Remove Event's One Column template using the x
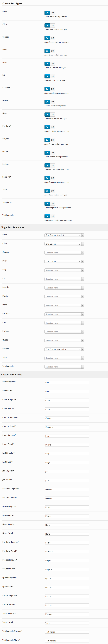The height and width of the screenshot is (644, 108). 80,261
